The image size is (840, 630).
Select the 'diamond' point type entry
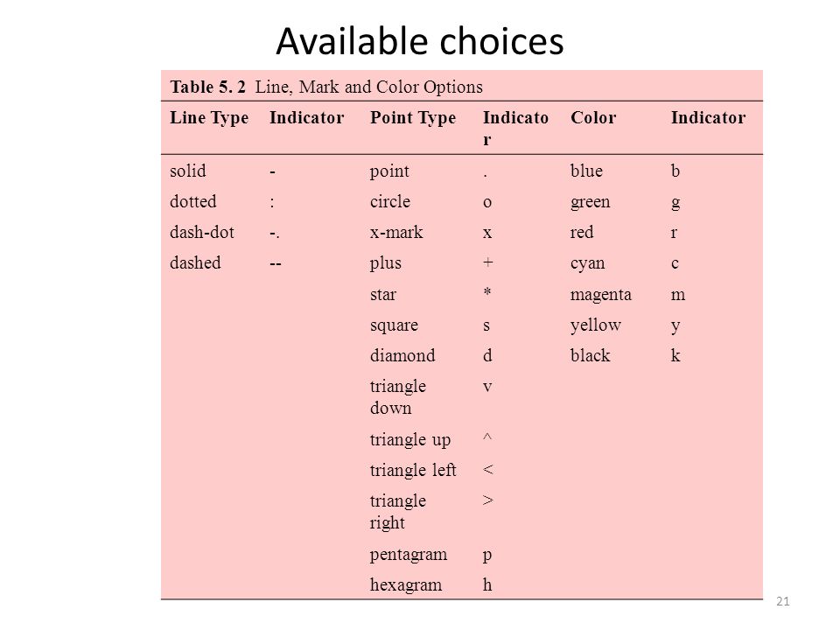402,355
